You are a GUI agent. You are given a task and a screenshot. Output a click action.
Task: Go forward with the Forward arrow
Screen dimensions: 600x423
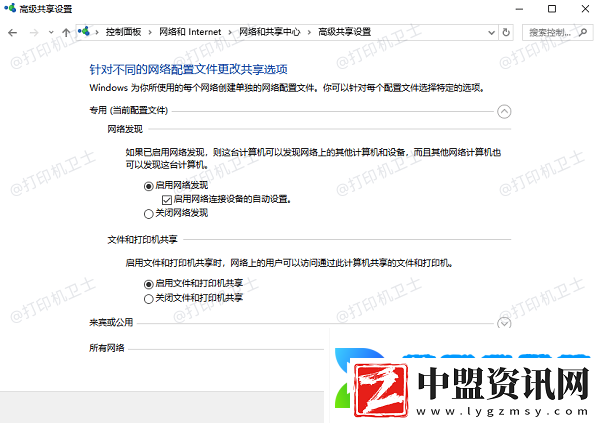coord(34,33)
